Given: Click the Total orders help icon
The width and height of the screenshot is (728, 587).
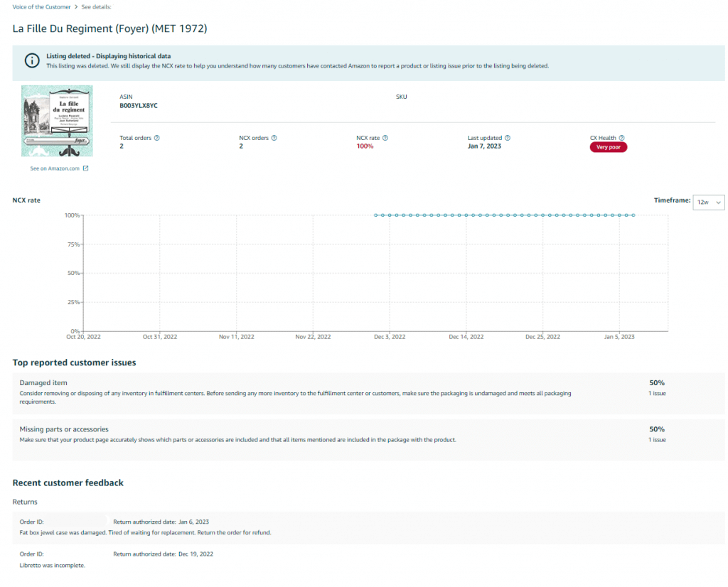Looking at the screenshot, I should pos(157,138).
